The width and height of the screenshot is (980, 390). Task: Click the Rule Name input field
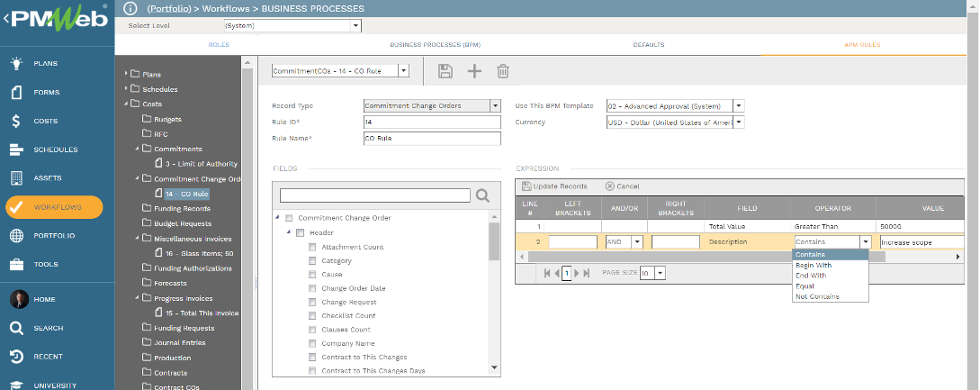(x=432, y=139)
